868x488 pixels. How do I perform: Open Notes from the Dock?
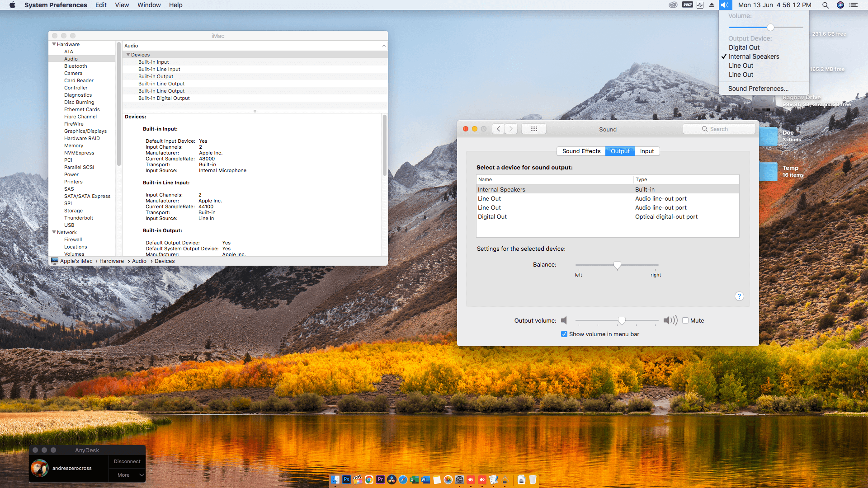437,479
